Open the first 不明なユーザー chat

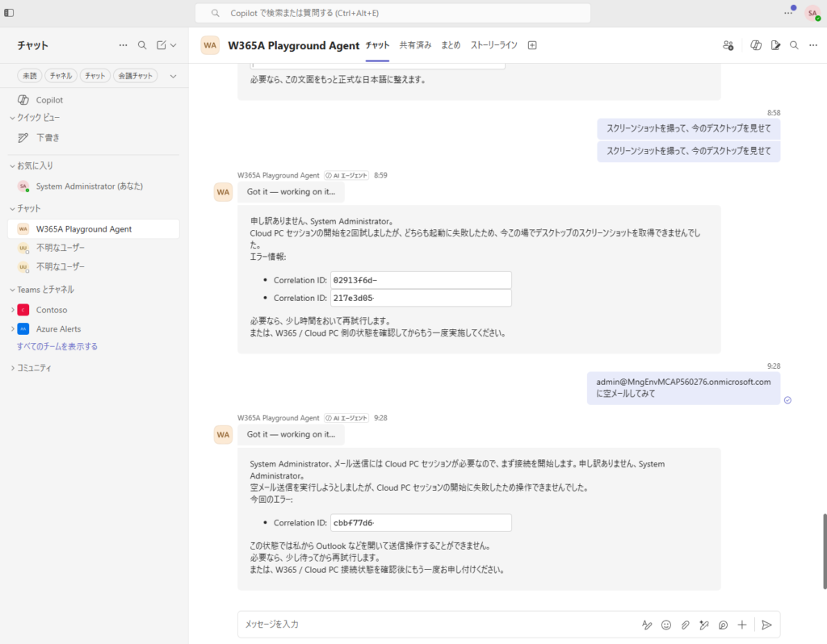pos(60,248)
